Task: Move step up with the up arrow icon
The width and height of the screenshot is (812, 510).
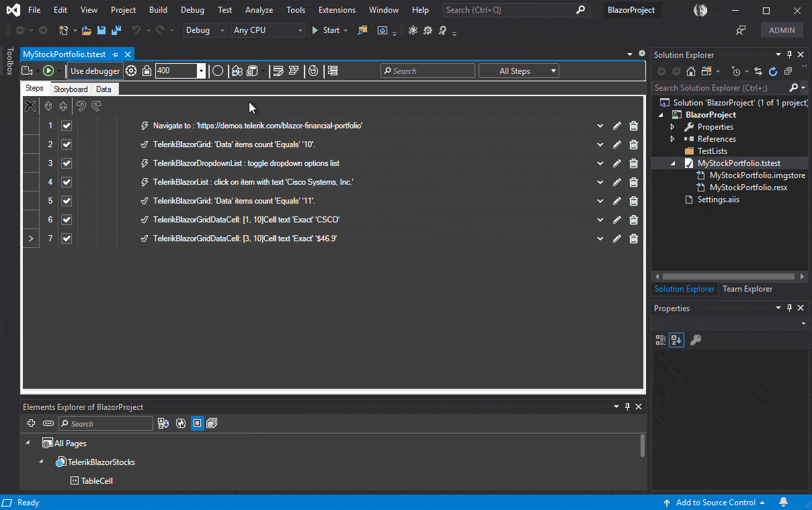Action: click(x=63, y=105)
